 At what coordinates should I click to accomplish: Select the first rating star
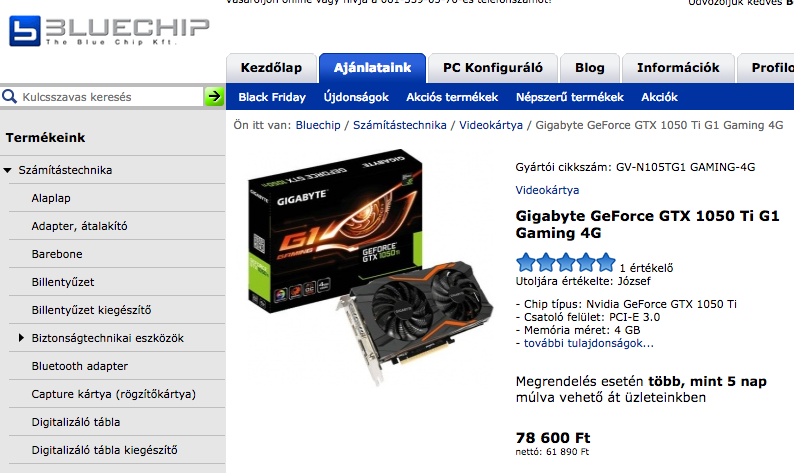526,262
